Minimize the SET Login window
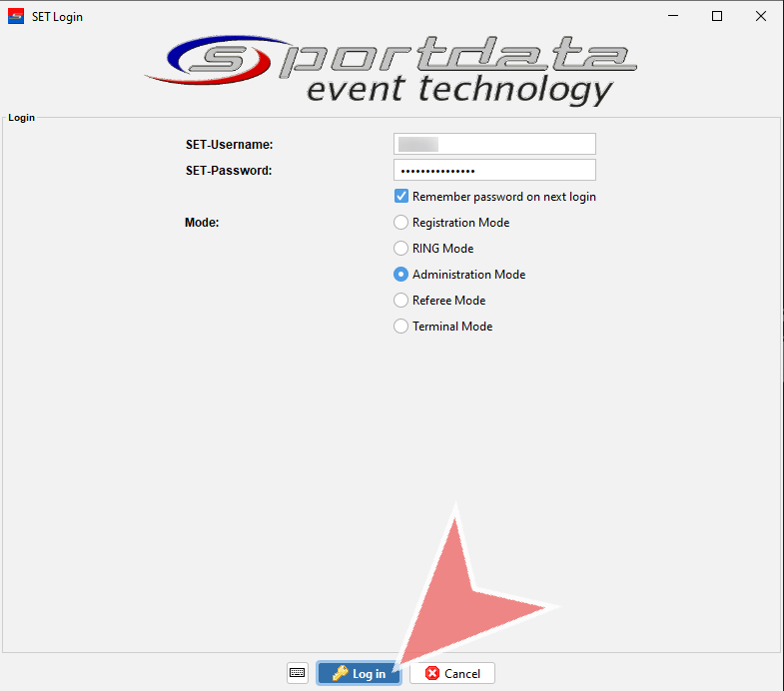 669,17
